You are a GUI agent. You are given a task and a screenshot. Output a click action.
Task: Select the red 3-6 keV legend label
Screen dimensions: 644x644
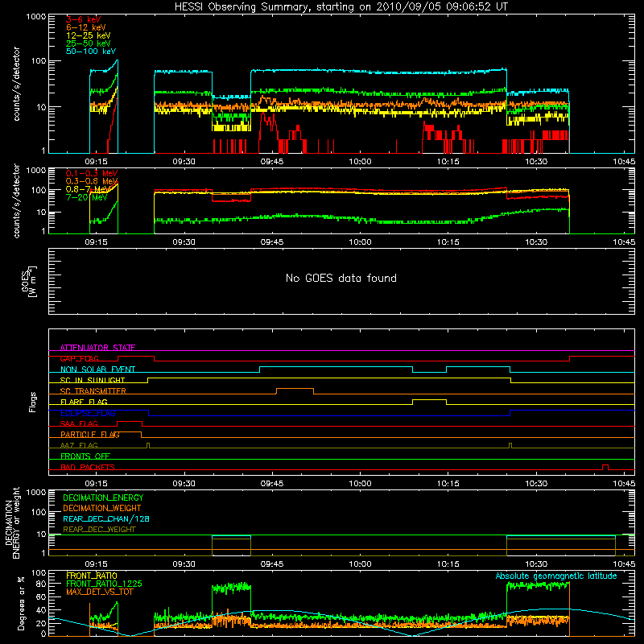(x=84, y=19)
